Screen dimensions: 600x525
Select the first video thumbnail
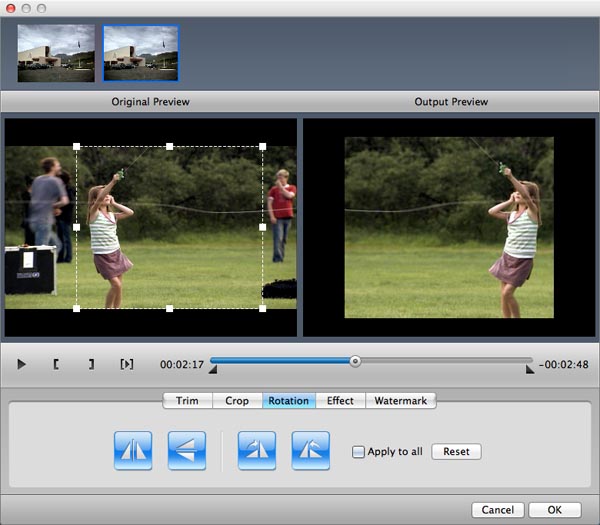point(56,53)
